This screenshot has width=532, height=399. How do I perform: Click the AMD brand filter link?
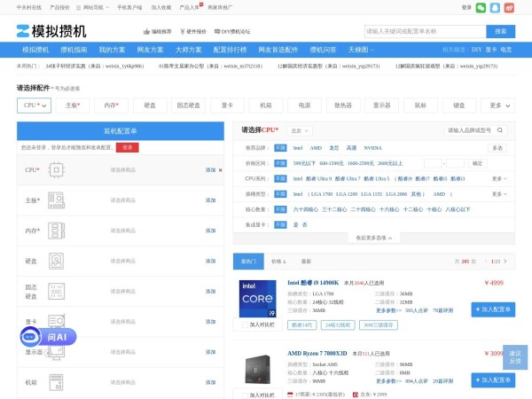pyautogui.click(x=316, y=148)
